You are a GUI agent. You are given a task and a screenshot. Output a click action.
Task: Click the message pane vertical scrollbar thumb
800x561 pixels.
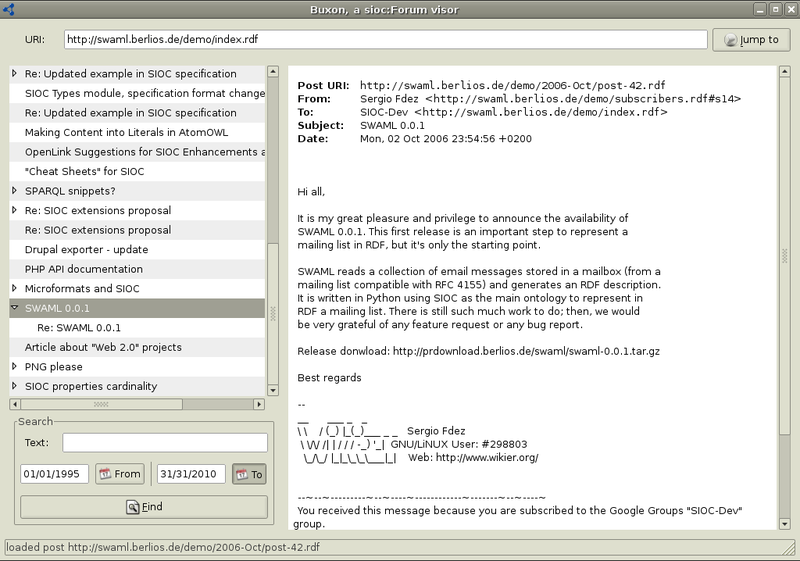pyautogui.click(x=785, y=256)
